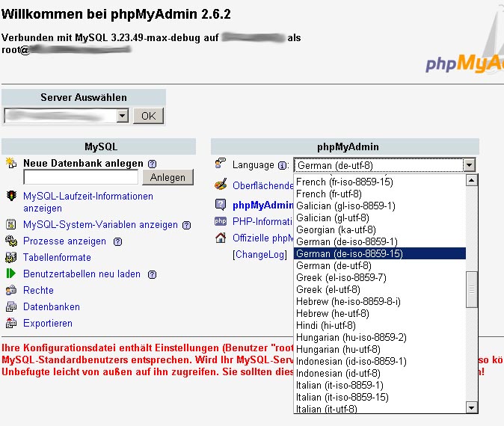The image size is (504, 426).
Task: Choose Greek (el-iso-8859-7) language
Action: click(380, 277)
